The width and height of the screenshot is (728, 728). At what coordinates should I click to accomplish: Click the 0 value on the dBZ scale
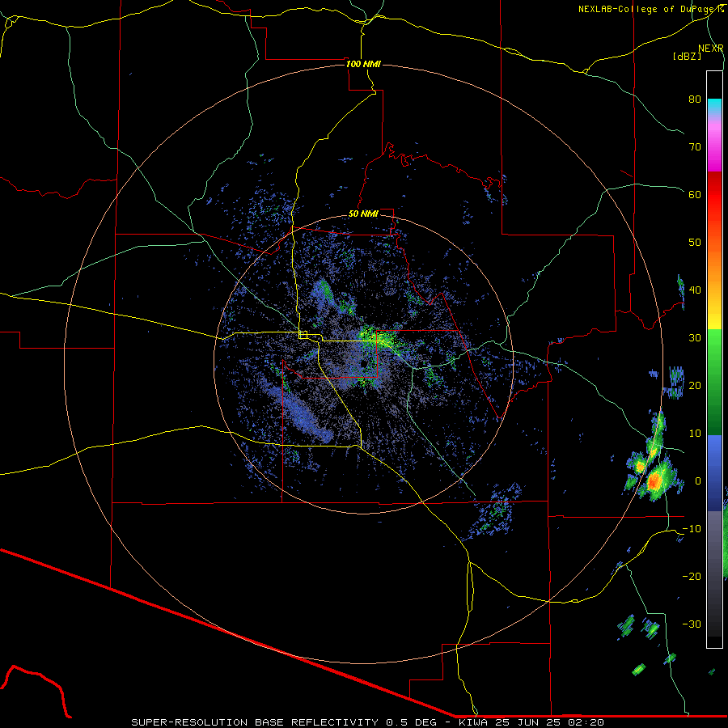[x=698, y=481]
